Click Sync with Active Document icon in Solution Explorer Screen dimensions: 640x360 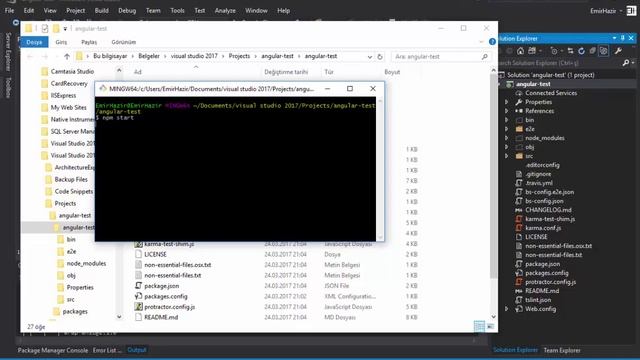(x=570, y=51)
